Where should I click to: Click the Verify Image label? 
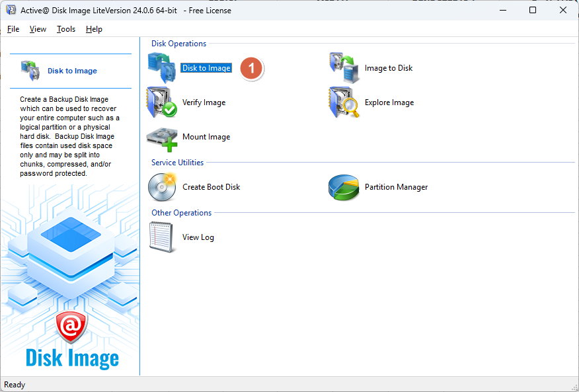click(x=204, y=102)
